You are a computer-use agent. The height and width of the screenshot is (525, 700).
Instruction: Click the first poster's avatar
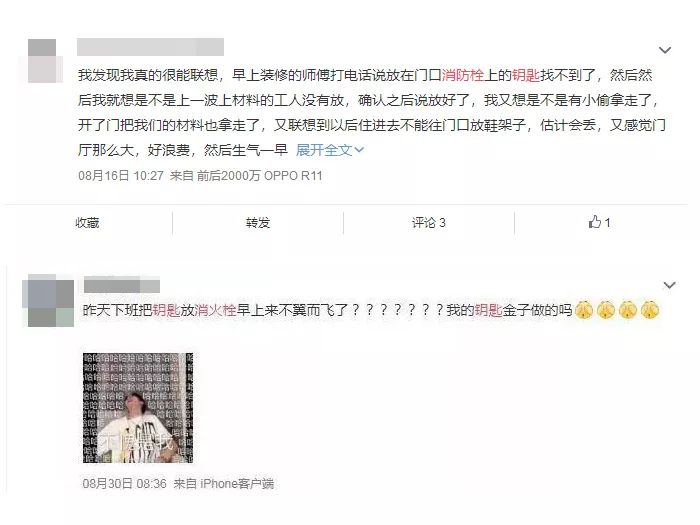[45, 61]
